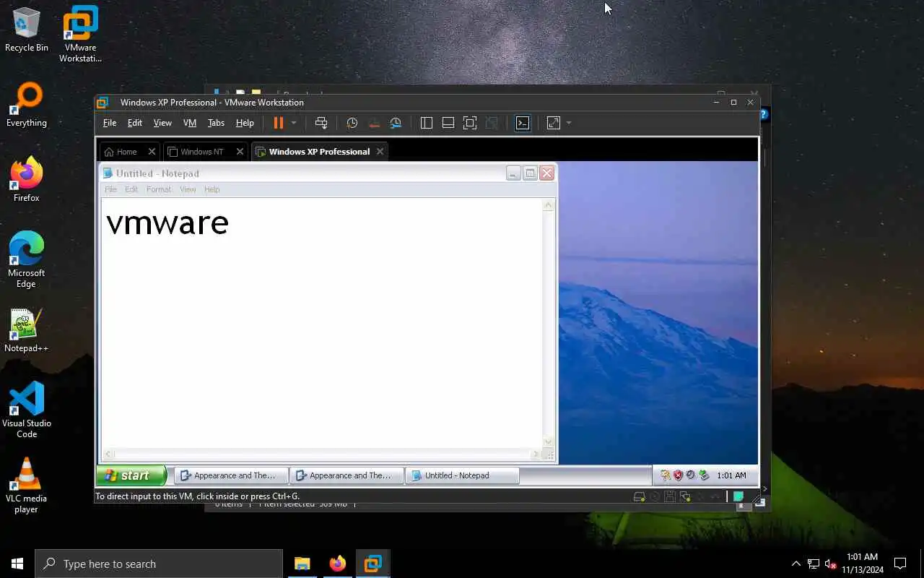Screen dimensions: 924x578
Task: Click Notepad horizontal scrollbar left arrow
Action: tap(108, 454)
